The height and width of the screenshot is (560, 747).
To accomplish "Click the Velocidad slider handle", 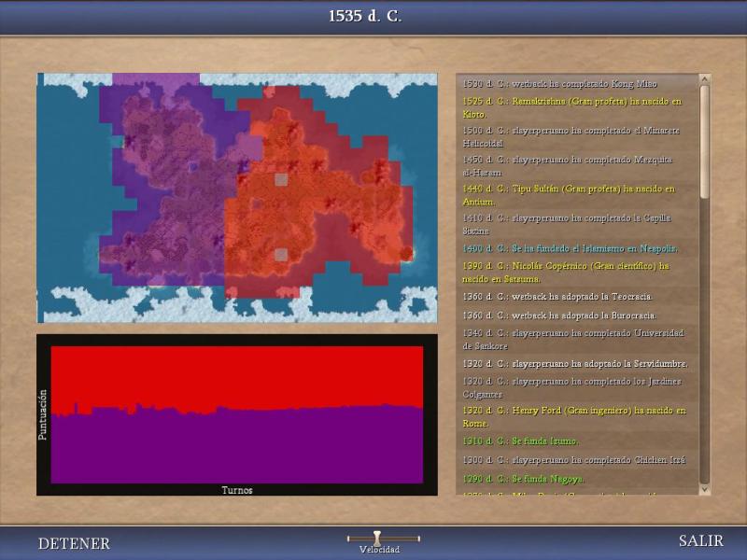I will coord(377,539).
